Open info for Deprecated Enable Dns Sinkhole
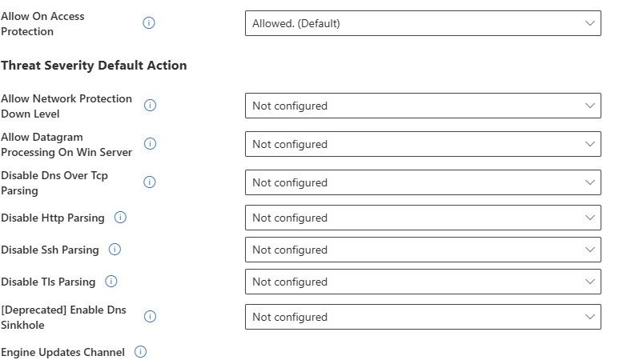 [x=149, y=317]
